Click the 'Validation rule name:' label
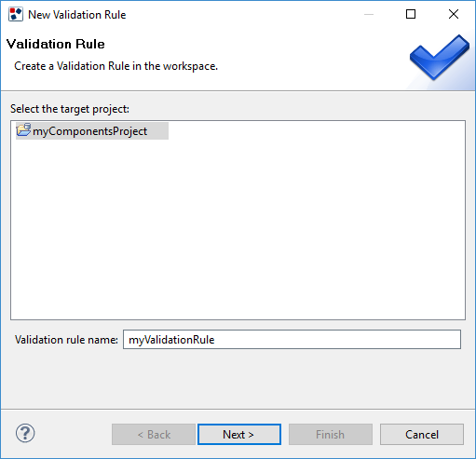This screenshot has width=476, height=459. [66, 340]
